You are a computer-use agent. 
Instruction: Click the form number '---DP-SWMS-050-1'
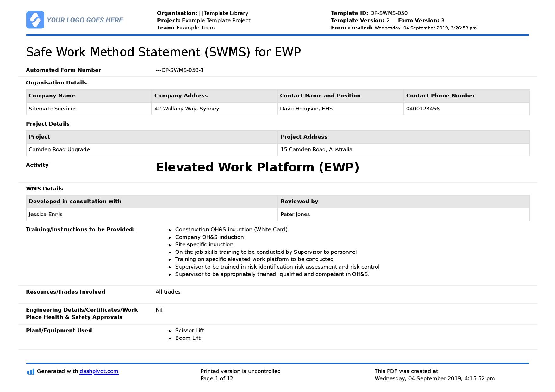[180, 70]
